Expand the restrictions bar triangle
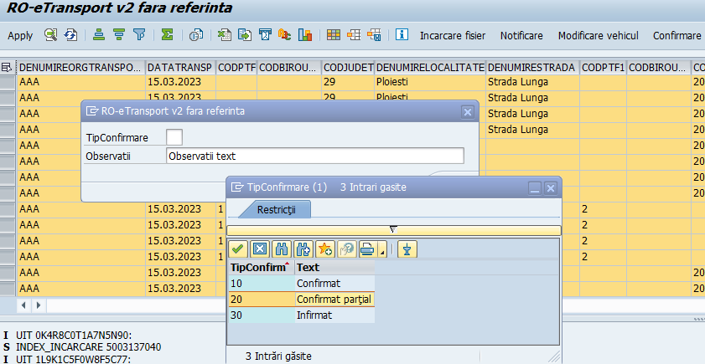This screenshot has height=364, width=705. coord(393,230)
